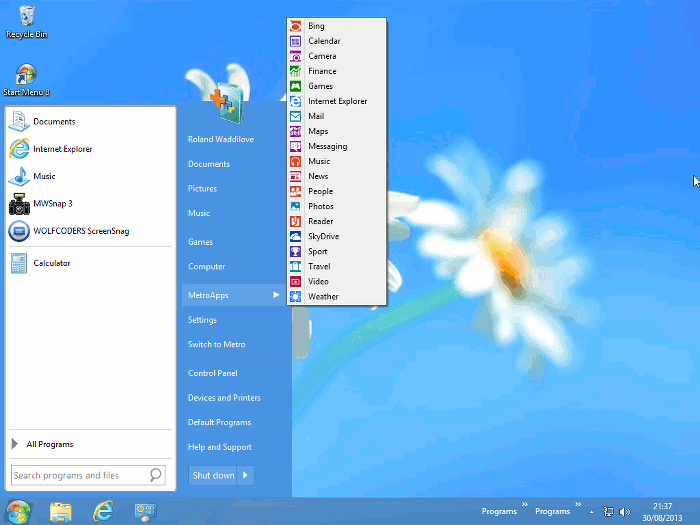Click the Start orb on taskbar
The height and width of the screenshot is (525, 700).
pos(18,512)
